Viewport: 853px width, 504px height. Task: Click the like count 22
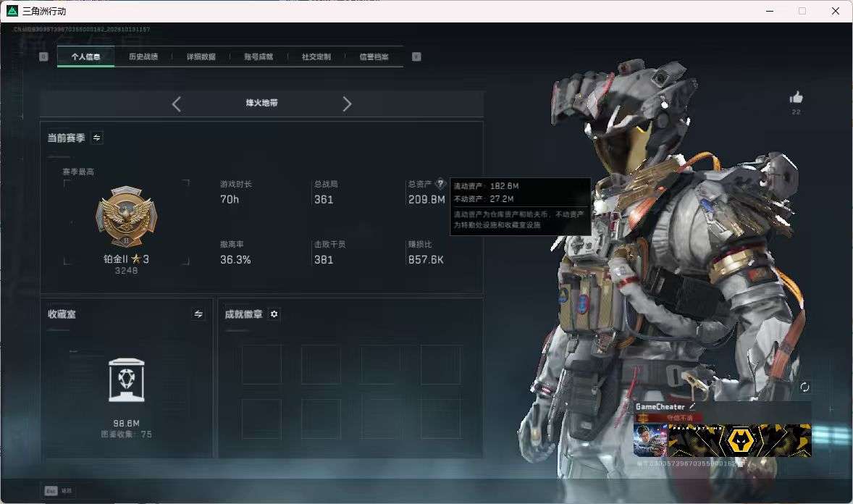click(797, 112)
